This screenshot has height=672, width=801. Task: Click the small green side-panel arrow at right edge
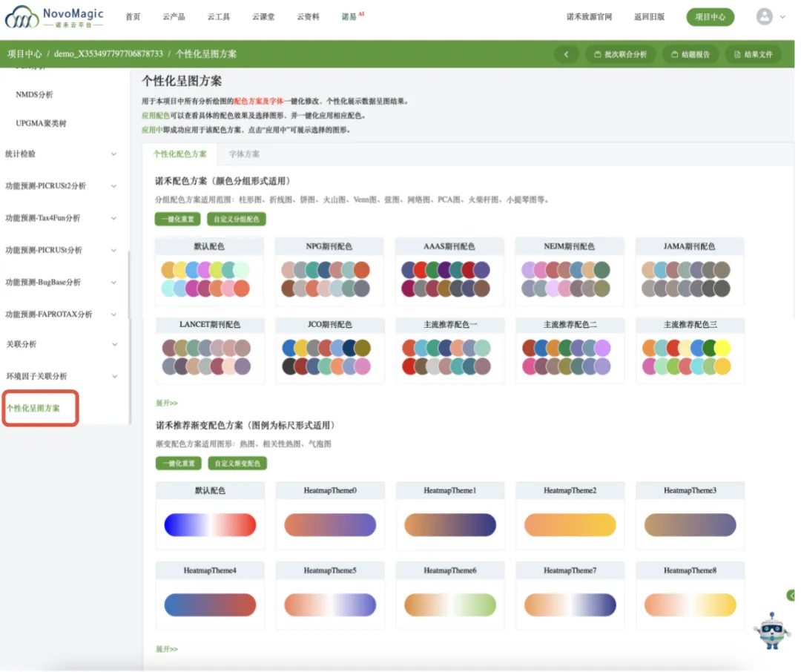click(x=791, y=595)
